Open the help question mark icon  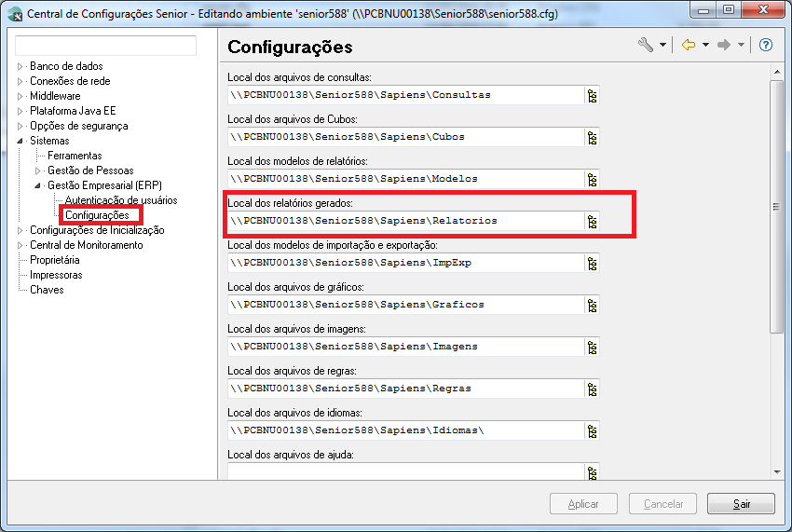[x=766, y=45]
